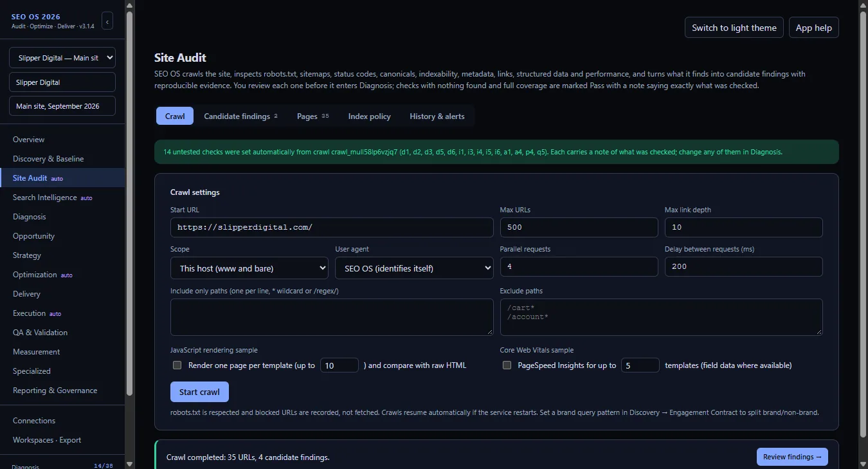
Task: Open the Slipper Digital — Main site selector
Action: tap(62, 58)
